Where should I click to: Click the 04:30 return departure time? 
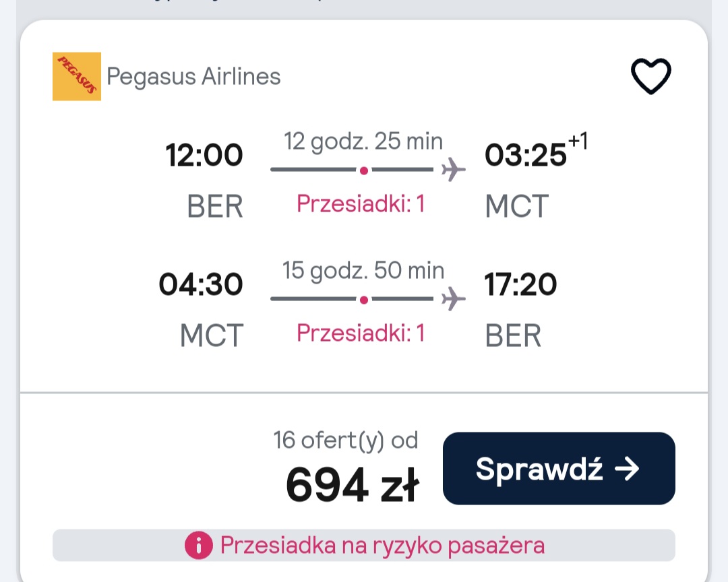coord(201,284)
